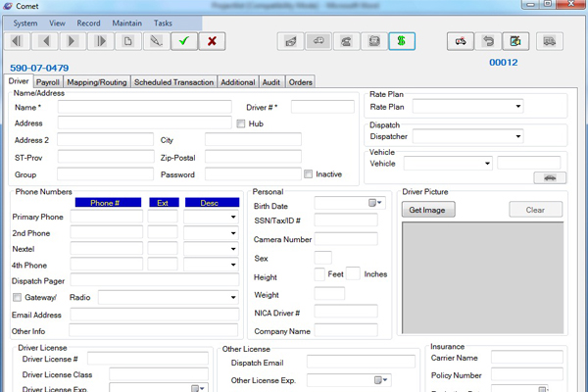This screenshot has width=588, height=392.
Task: Click the Get Image button
Action: [428, 210]
